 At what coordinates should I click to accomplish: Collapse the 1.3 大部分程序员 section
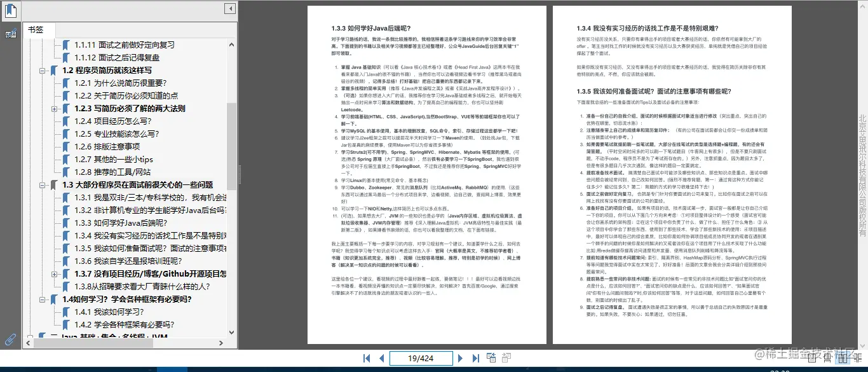point(43,185)
